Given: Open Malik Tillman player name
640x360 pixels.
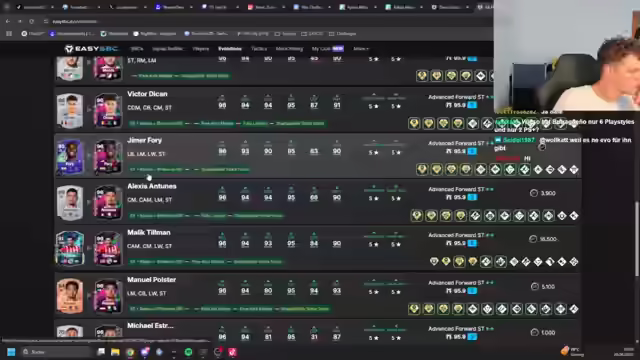Looking at the screenshot, I should (149, 232).
